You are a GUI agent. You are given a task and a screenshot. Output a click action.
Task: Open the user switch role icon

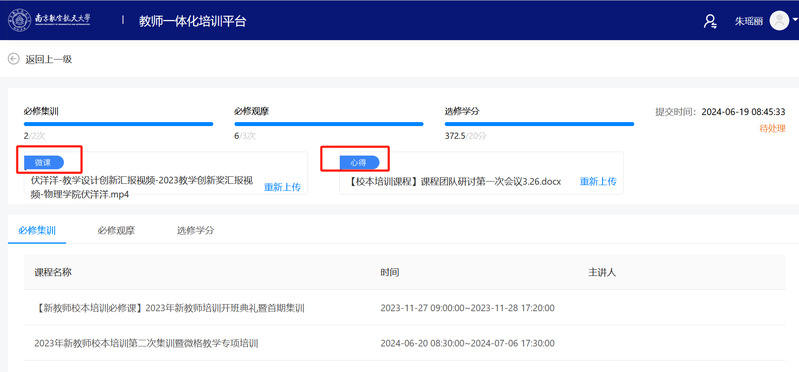coord(710,21)
